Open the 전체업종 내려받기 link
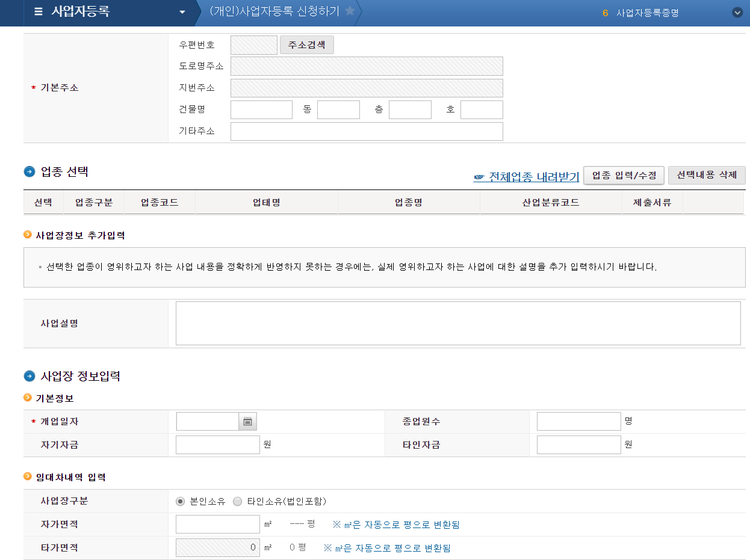 [x=526, y=177]
